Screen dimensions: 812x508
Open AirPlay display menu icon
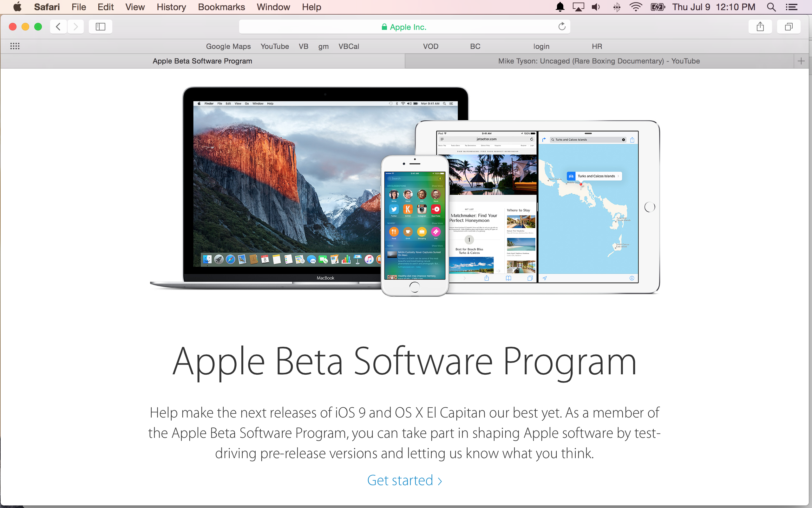tap(578, 7)
